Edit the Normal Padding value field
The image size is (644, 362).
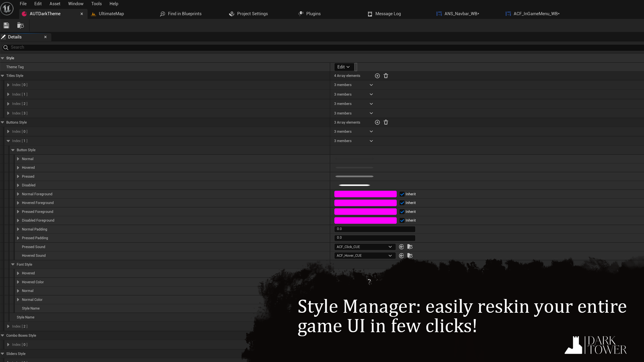pos(374,229)
